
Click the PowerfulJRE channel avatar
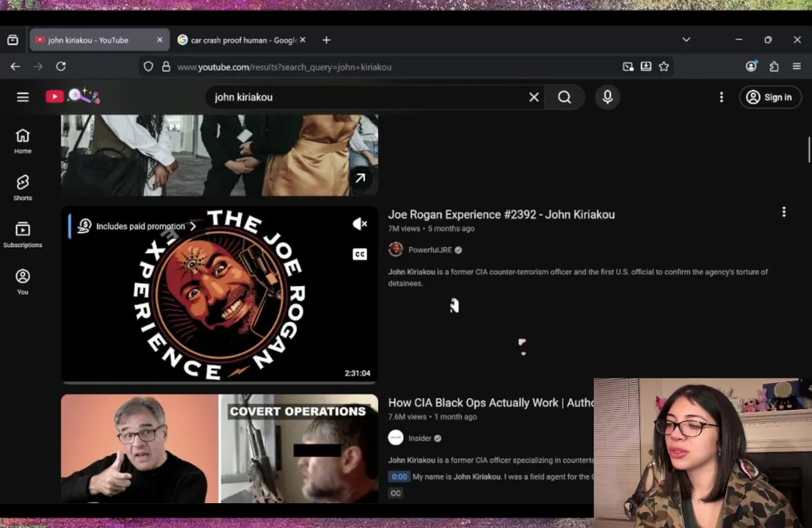click(396, 249)
